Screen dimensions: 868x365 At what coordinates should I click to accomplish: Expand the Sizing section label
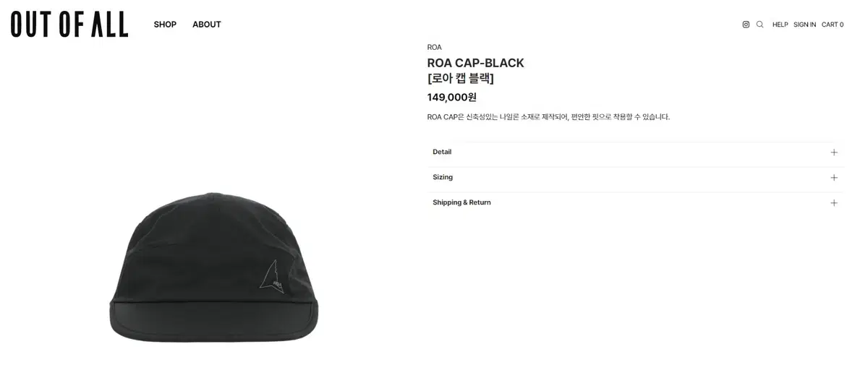pos(443,177)
